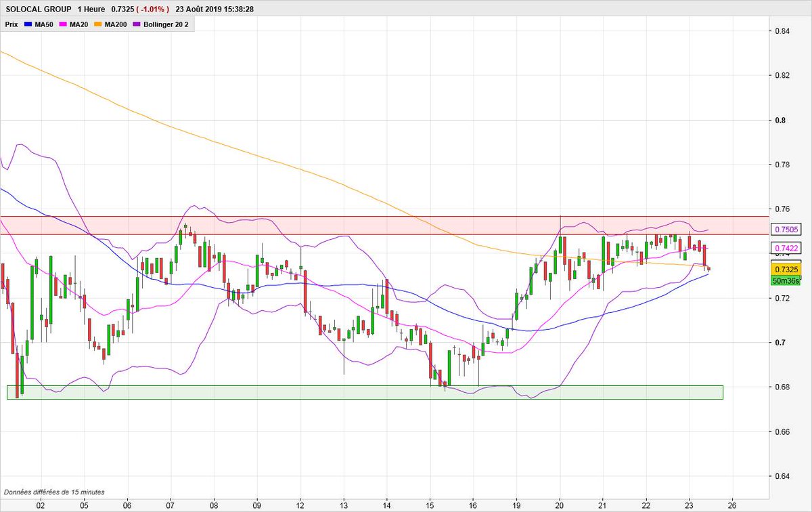812x512 pixels.
Task: Click the 08 date axis label
Action: (x=214, y=505)
